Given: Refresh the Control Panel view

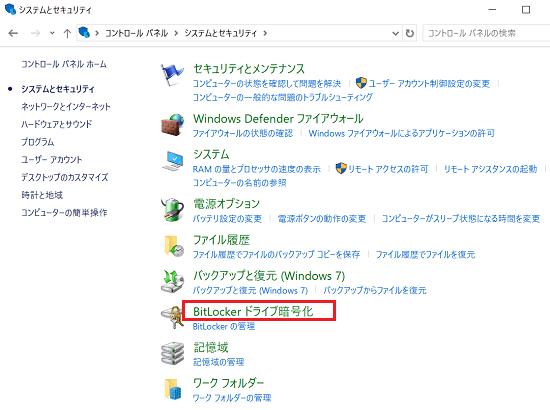Looking at the screenshot, I should tap(409, 33).
